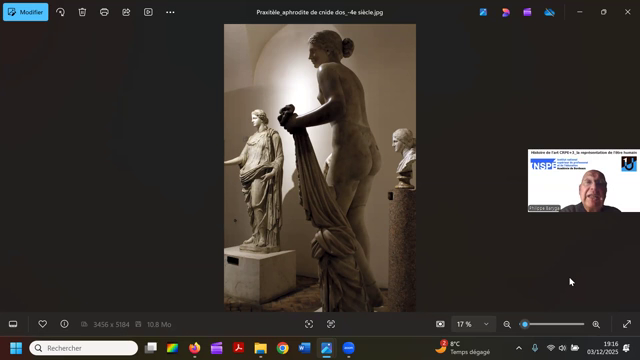The image size is (640, 360).
Task: Show file info with the info icon
Action: coord(64,324)
